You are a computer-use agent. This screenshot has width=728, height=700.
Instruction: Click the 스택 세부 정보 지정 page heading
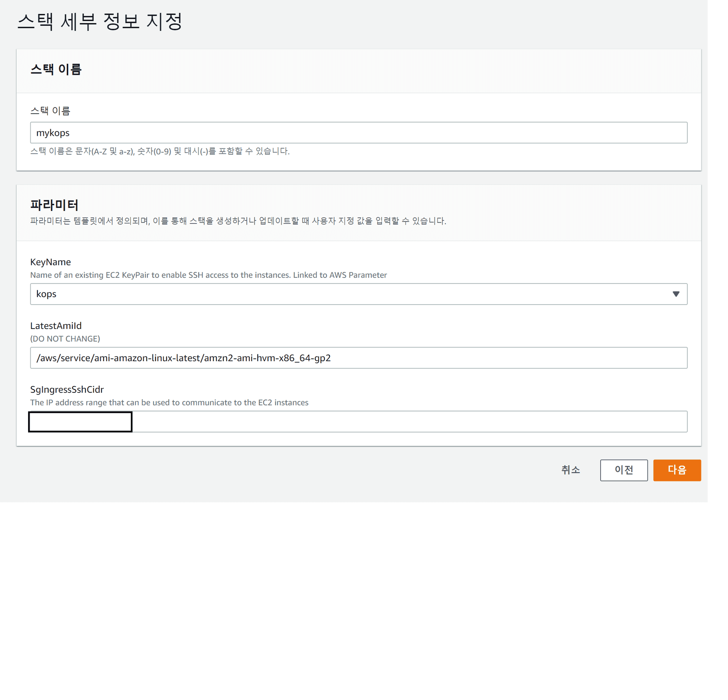pos(100,21)
